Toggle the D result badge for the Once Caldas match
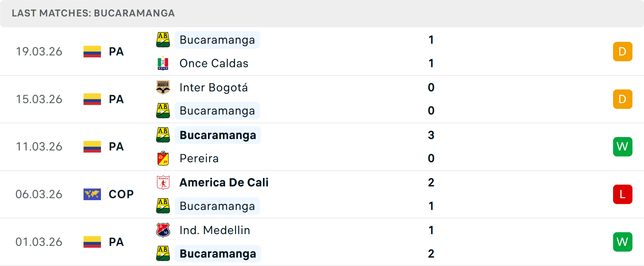 tap(623, 51)
